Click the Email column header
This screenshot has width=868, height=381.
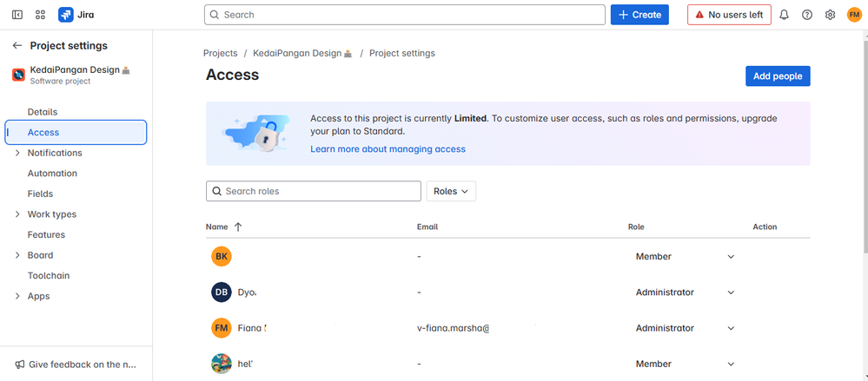coord(427,227)
